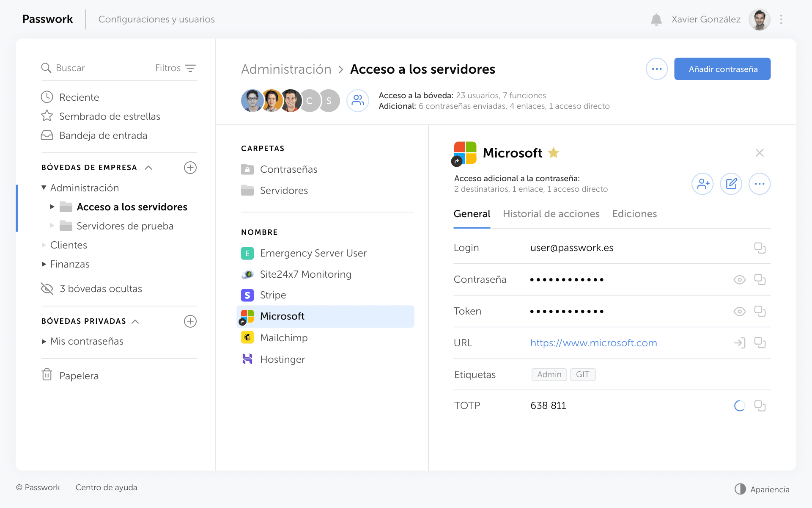Open the Filtros filter options
The height and width of the screenshot is (508, 812).
(175, 68)
